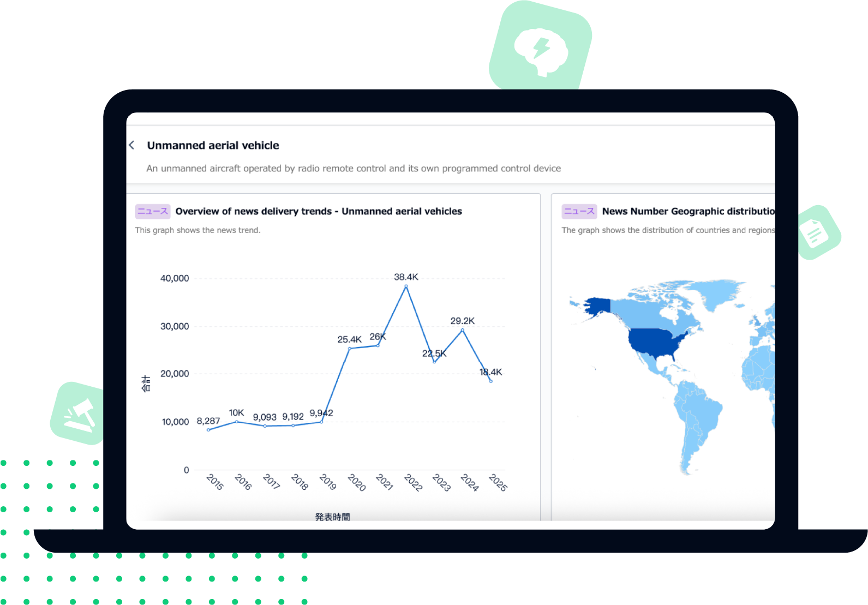868x605 pixels.
Task: Click the back chevron beside Unmanned aerial vehicle
Action: pyautogui.click(x=131, y=145)
